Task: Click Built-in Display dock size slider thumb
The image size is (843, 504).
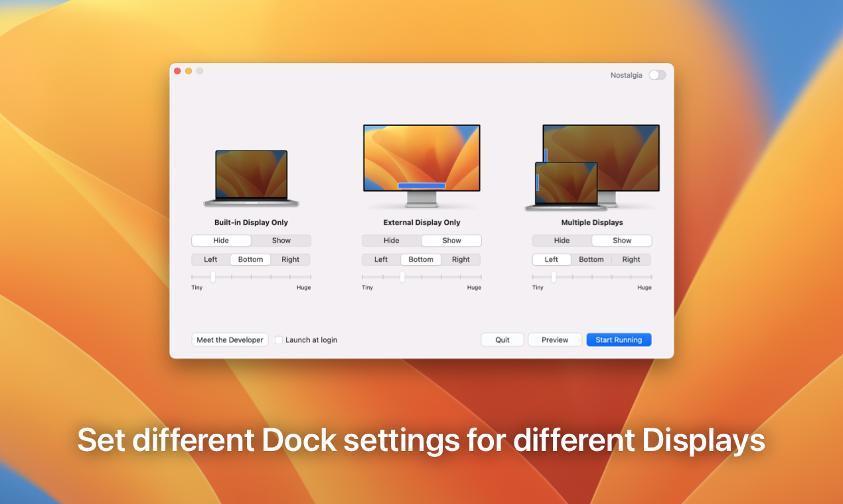Action: [213, 277]
